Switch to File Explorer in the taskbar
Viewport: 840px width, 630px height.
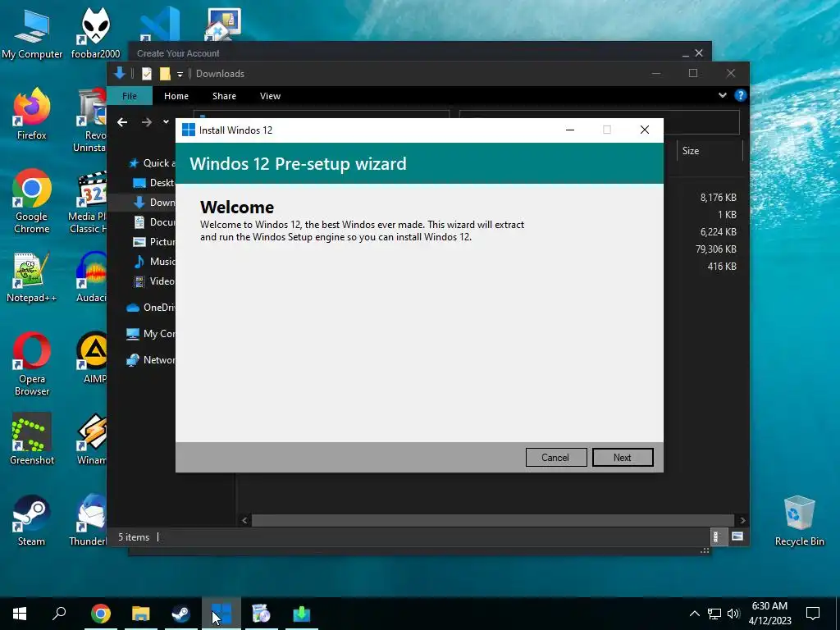[141, 614]
